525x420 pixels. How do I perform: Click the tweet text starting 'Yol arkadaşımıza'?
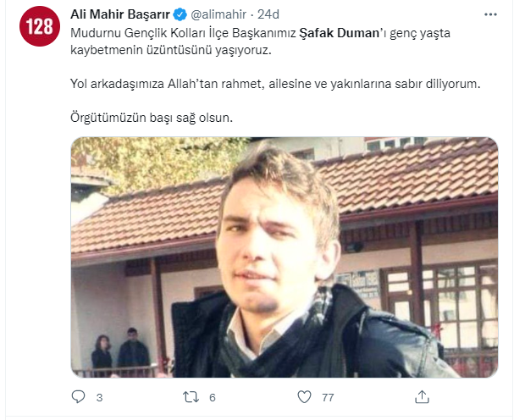(x=275, y=84)
